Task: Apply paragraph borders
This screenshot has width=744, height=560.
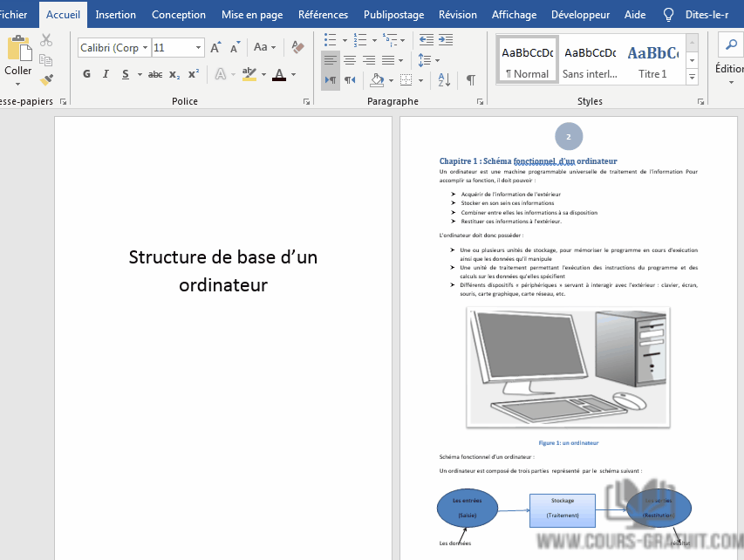Action: pyautogui.click(x=406, y=79)
